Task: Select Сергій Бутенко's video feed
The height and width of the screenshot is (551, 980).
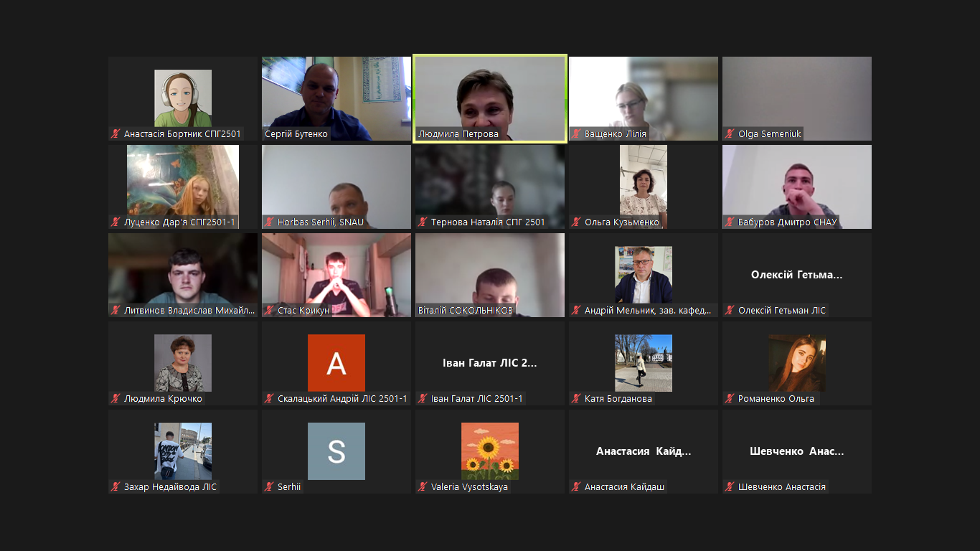Action: tap(336, 98)
